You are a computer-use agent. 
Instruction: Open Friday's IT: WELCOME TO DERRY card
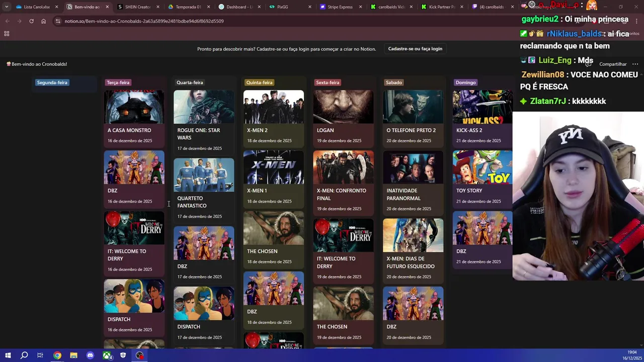point(343,250)
